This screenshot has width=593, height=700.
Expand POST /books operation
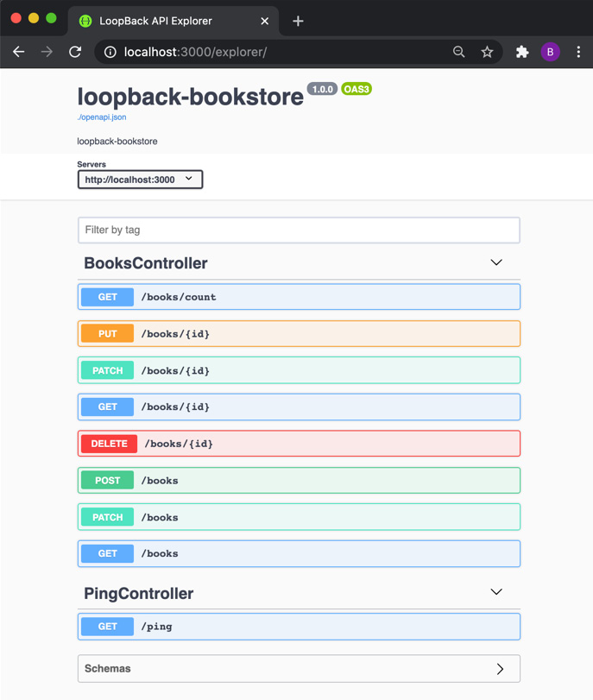point(299,481)
